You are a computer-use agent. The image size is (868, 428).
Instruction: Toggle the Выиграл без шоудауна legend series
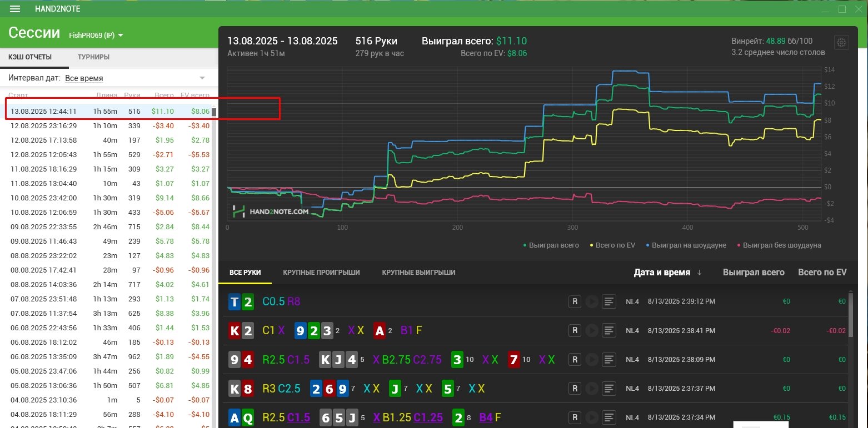click(x=779, y=245)
